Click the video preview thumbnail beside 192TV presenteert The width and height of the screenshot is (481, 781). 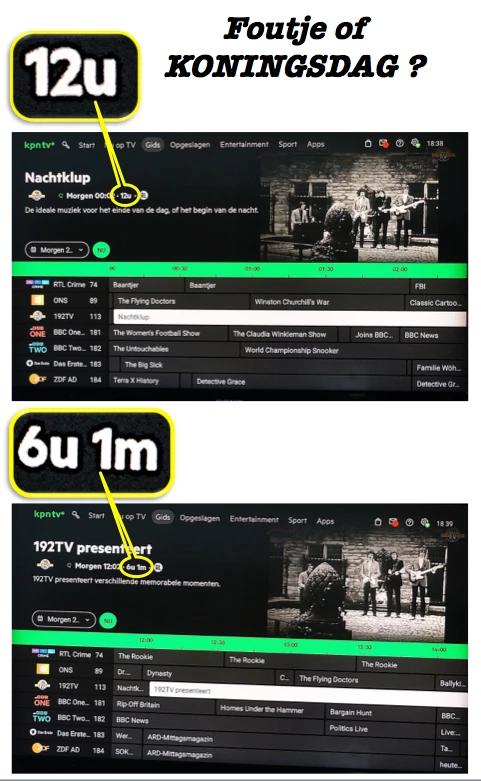357,584
